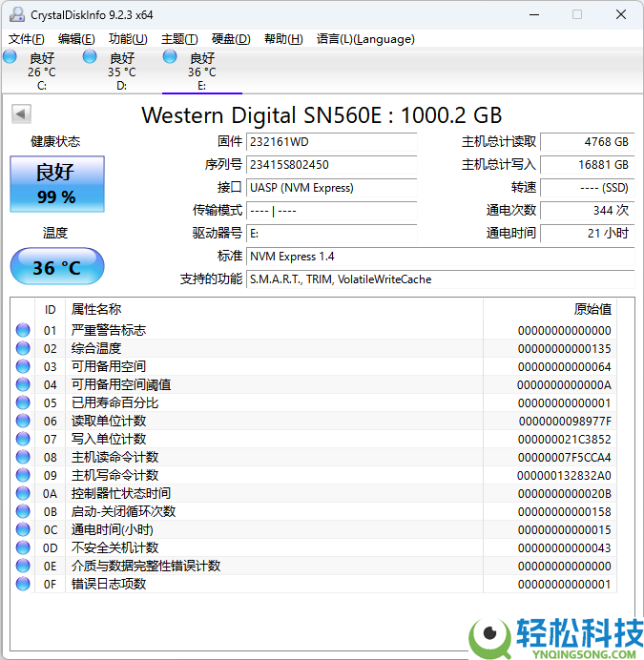
Task: Click status orb of attribute 0F 错误日志项数
Action: (23, 584)
